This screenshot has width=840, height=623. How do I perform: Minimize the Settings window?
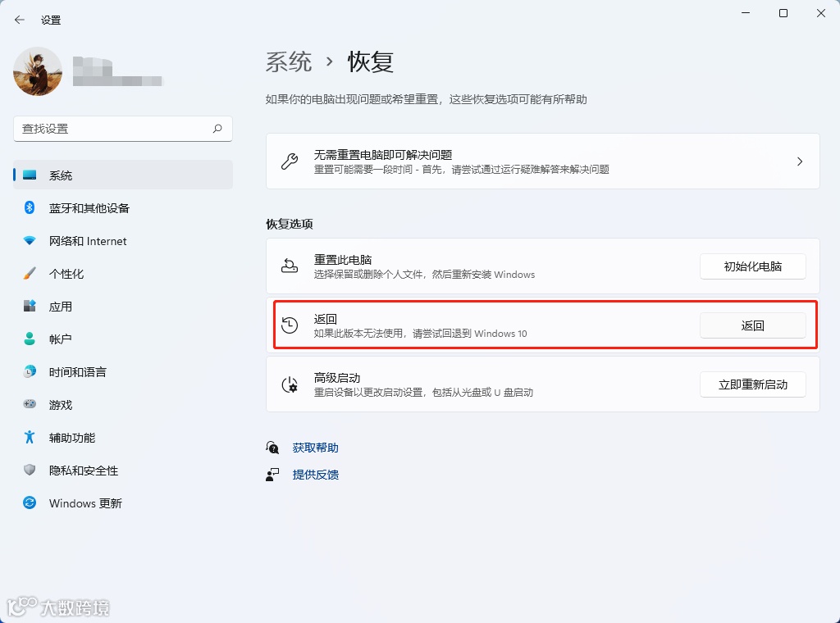click(x=745, y=13)
